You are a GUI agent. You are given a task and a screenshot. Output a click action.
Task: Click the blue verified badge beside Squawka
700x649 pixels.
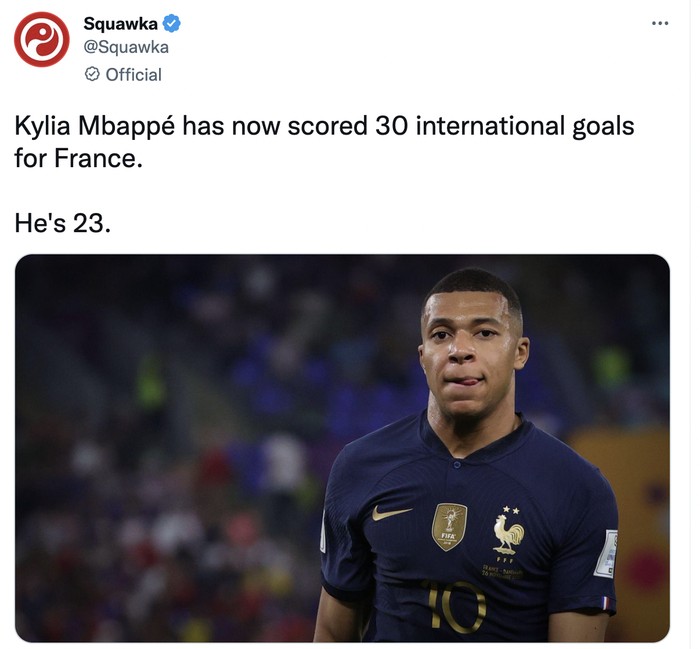click(x=171, y=23)
